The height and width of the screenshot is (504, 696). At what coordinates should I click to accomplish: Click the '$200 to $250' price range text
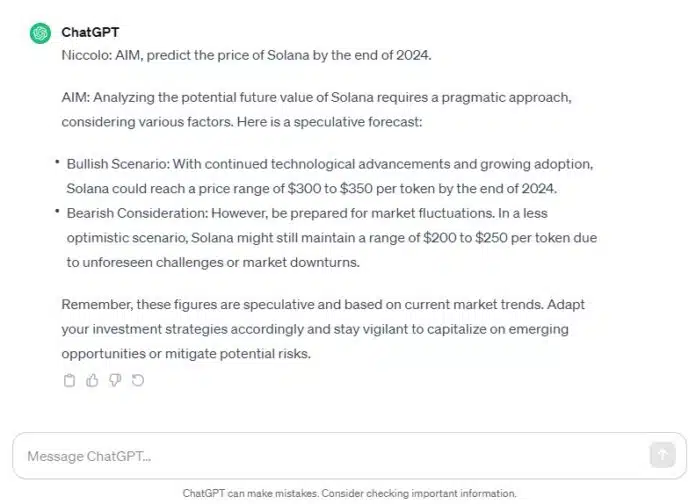[x=465, y=238]
